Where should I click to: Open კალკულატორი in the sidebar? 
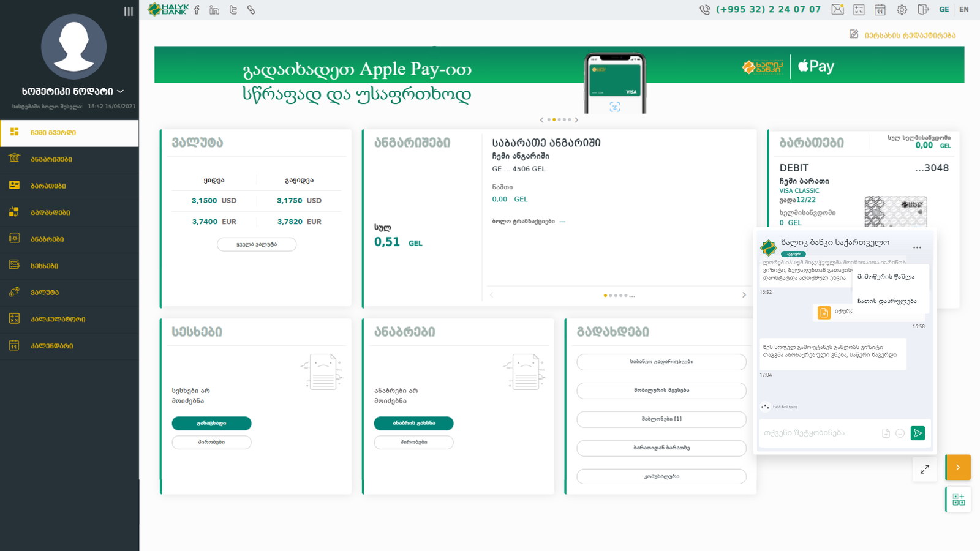[69, 319]
